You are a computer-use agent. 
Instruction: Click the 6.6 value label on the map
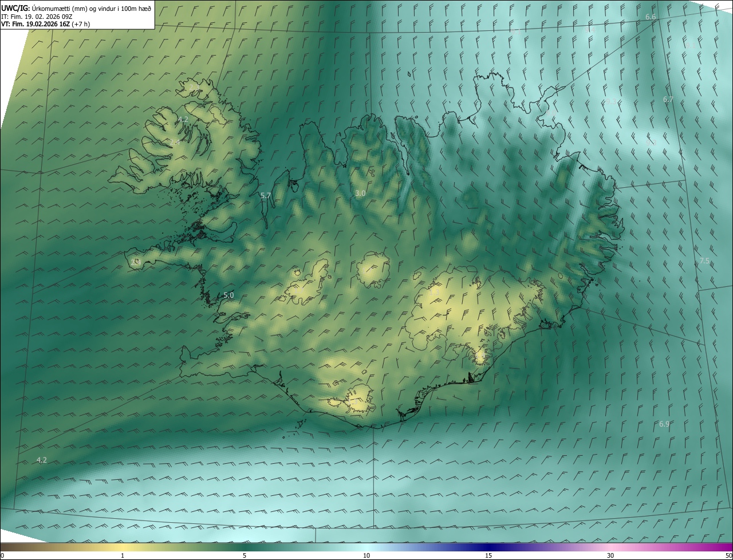(651, 17)
